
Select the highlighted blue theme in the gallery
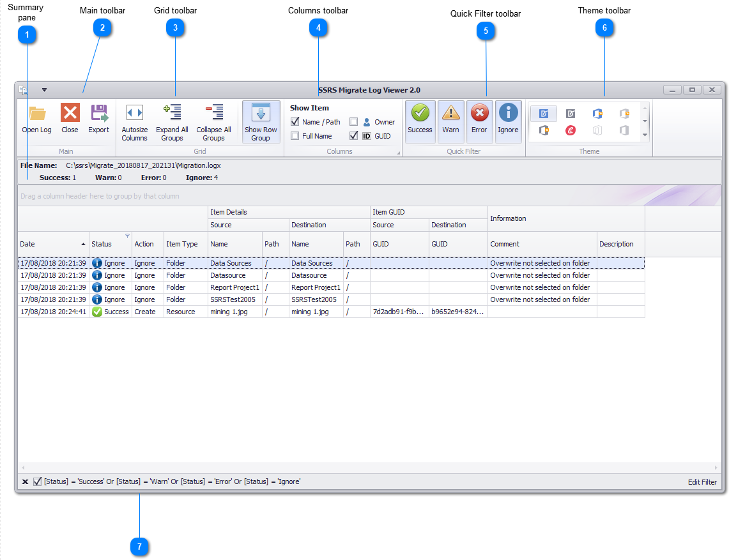click(544, 114)
